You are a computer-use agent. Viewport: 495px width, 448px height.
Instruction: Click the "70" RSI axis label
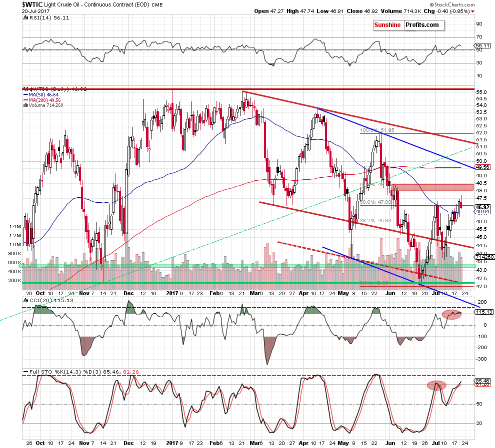click(479, 37)
